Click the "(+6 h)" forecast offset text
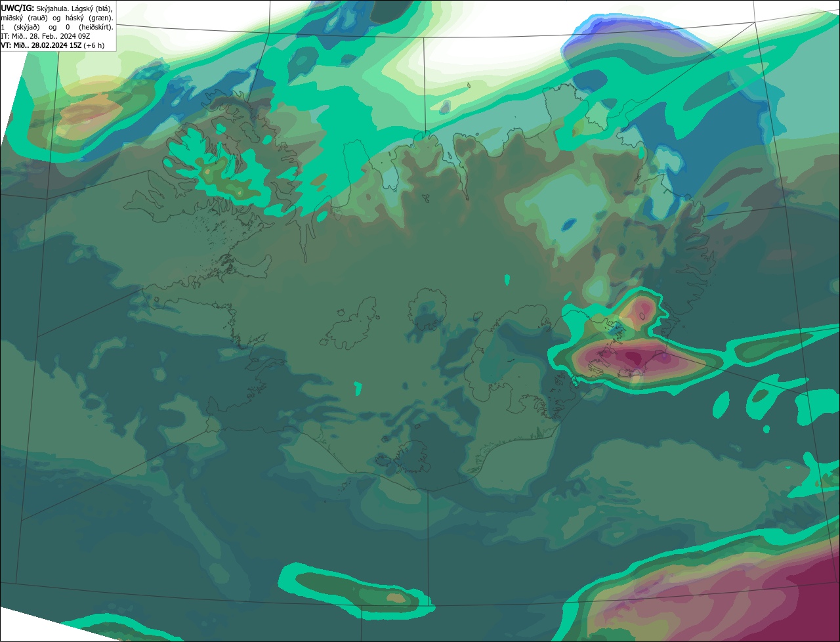This screenshot has width=840, height=642. coord(94,45)
